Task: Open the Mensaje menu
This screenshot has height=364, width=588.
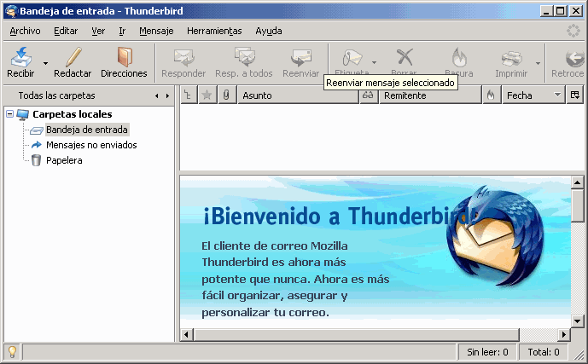Action: tap(156, 31)
